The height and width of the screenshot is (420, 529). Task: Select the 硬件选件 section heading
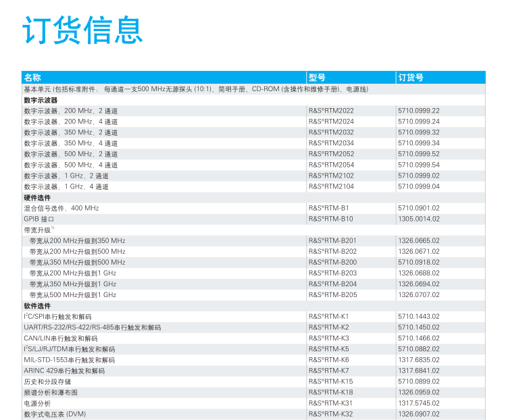click(37, 198)
